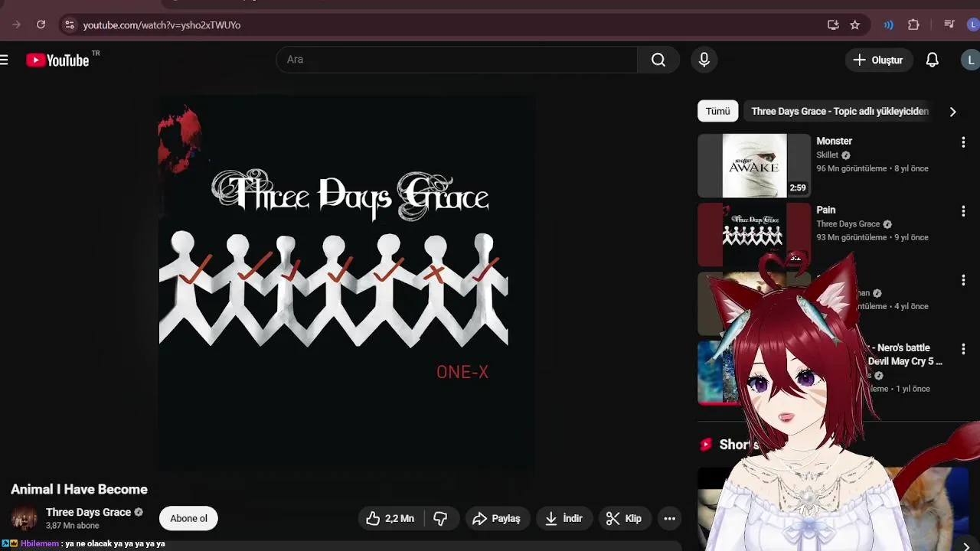
Task: Start voice search with the microphone
Action: click(x=704, y=60)
